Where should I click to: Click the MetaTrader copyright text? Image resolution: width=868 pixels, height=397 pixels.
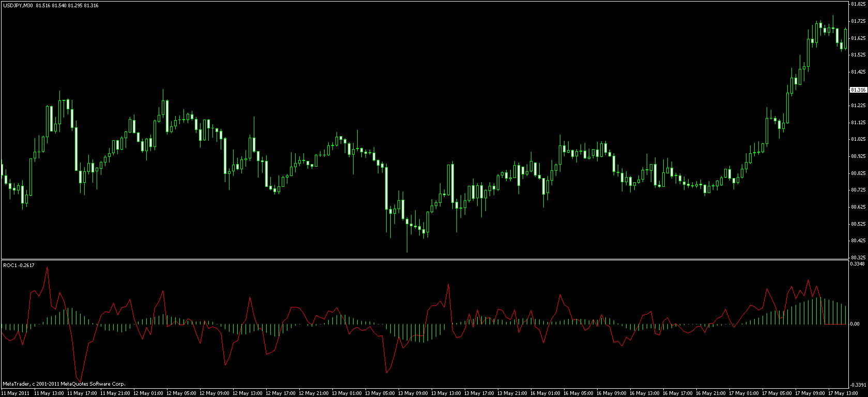[x=64, y=384]
